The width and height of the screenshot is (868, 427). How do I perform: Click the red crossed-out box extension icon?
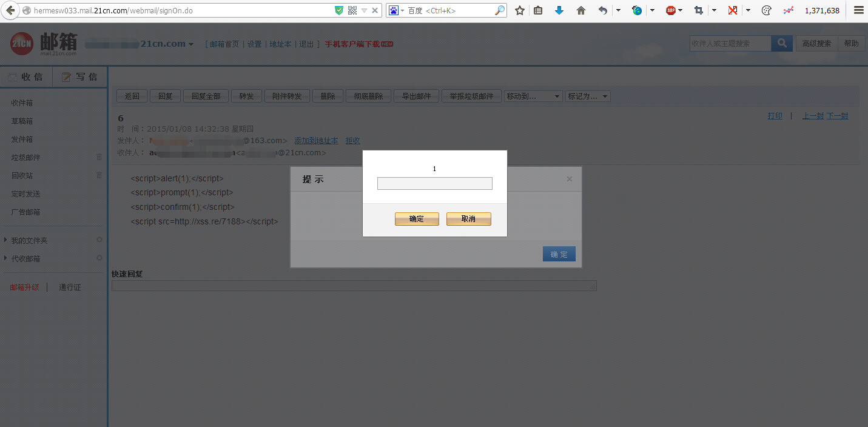pyautogui.click(x=733, y=10)
